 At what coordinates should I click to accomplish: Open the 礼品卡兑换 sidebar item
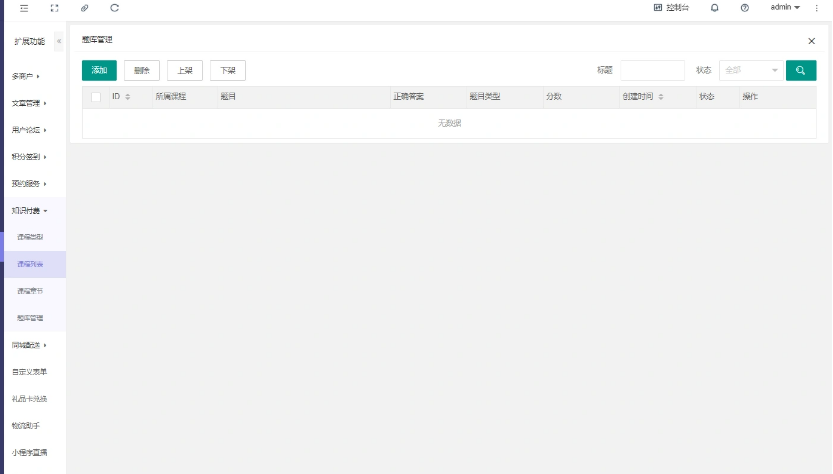pyautogui.click(x=30, y=399)
